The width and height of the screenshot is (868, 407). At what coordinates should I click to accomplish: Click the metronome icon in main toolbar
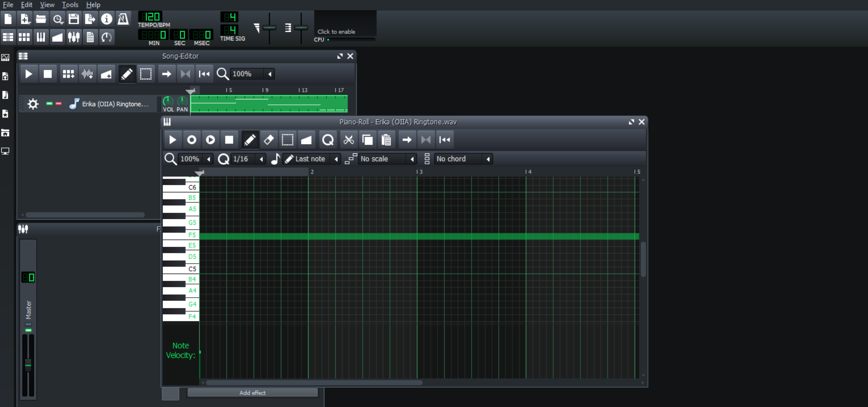[x=123, y=19]
